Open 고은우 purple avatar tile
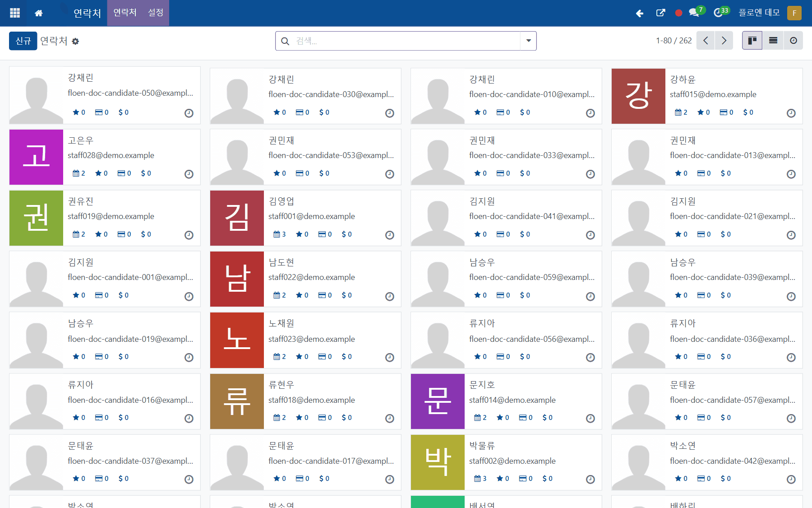This screenshot has height=508, width=812. click(x=36, y=157)
